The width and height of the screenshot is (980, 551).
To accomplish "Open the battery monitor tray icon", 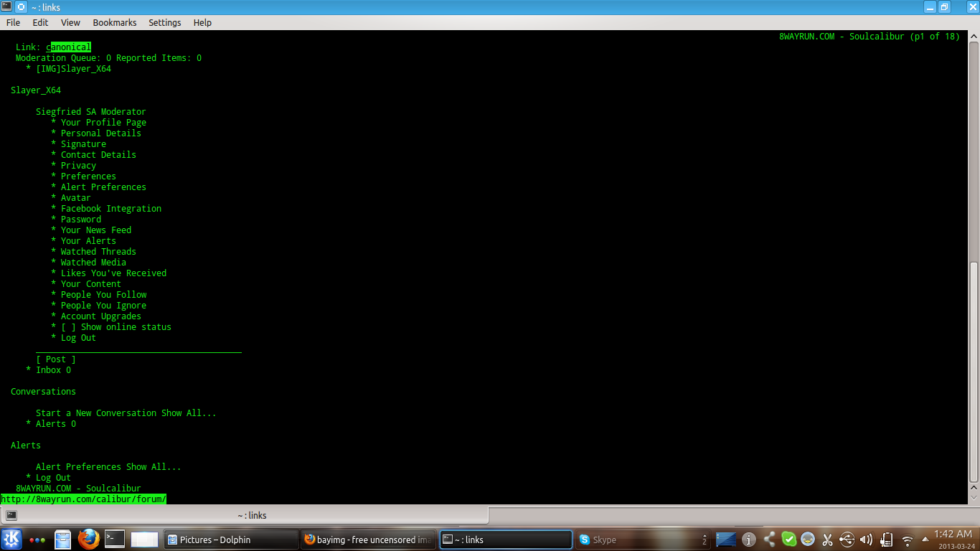I will [886, 540].
